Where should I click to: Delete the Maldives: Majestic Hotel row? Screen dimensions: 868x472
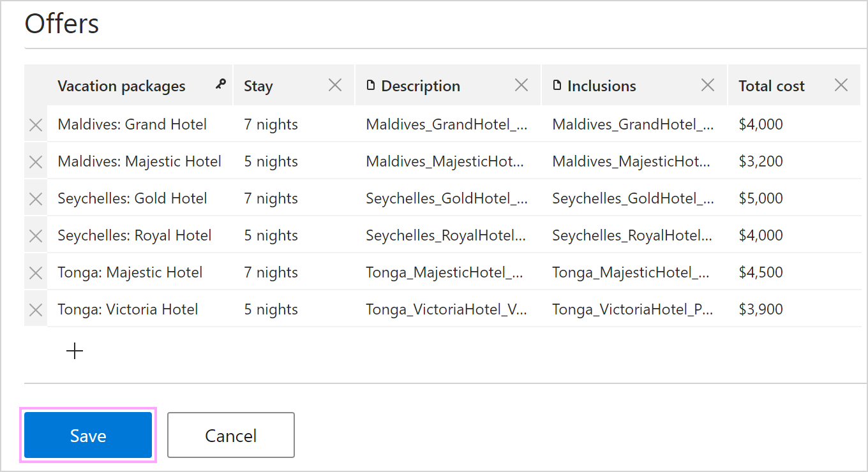point(36,162)
